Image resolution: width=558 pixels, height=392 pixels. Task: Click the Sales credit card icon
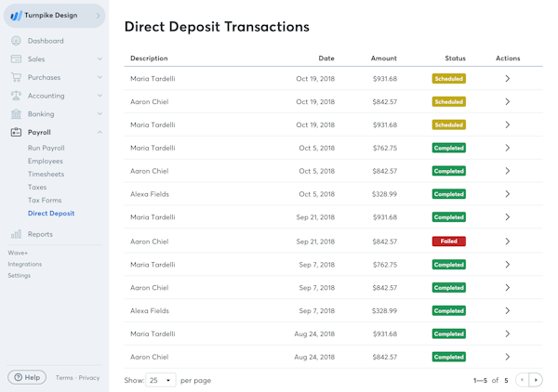(16, 59)
